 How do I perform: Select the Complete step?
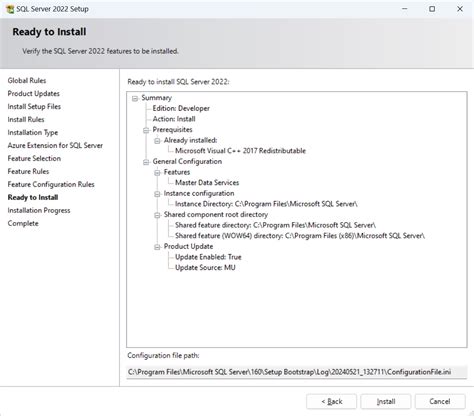(x=23, y=224)
